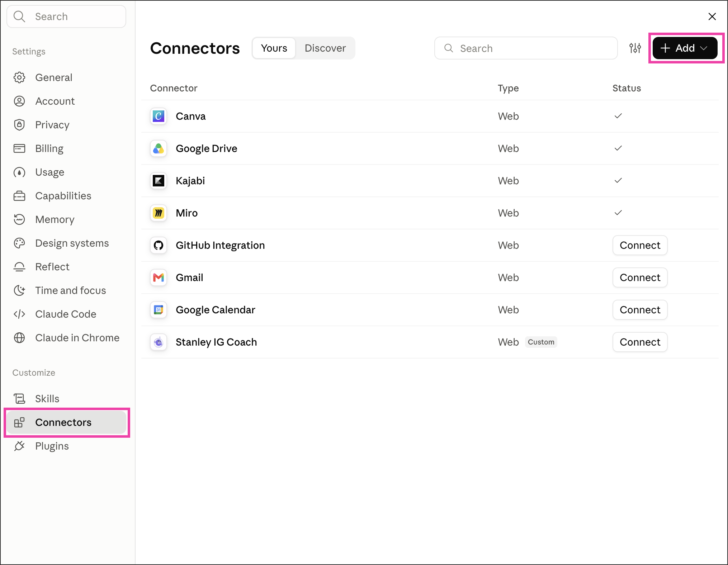
Task: Click the GitHub Integration icon
Action: tap(159, 245)
